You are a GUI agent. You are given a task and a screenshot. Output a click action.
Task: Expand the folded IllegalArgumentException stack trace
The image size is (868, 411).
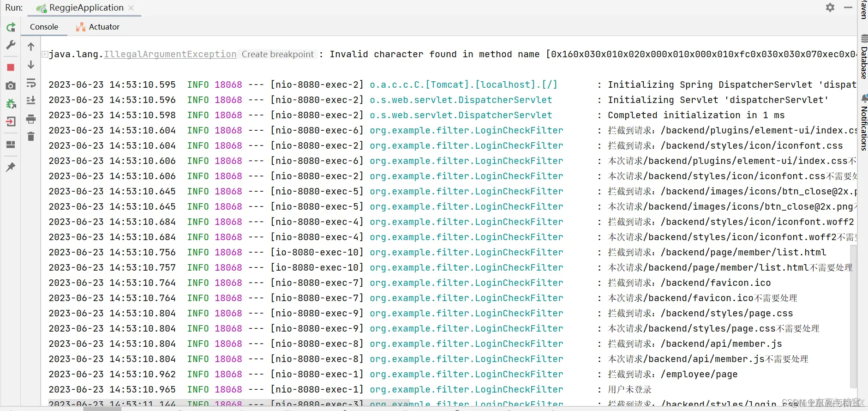pos(45,54)
